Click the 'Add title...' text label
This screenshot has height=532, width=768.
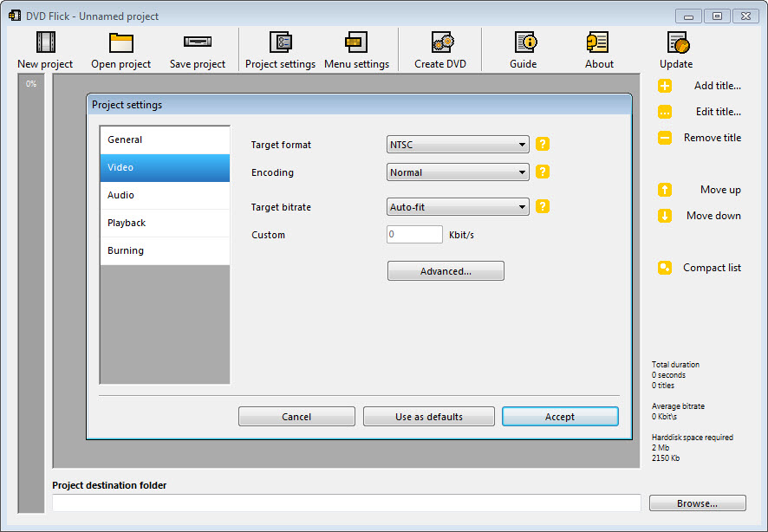(717, 86)
